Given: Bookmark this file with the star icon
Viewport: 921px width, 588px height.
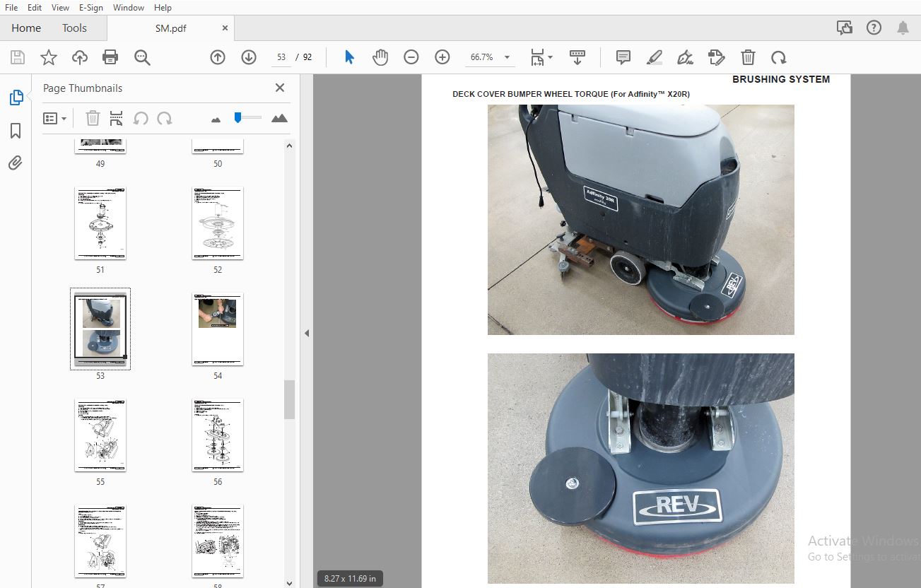Looking at the screenshot, I should [x=49, y=58].
